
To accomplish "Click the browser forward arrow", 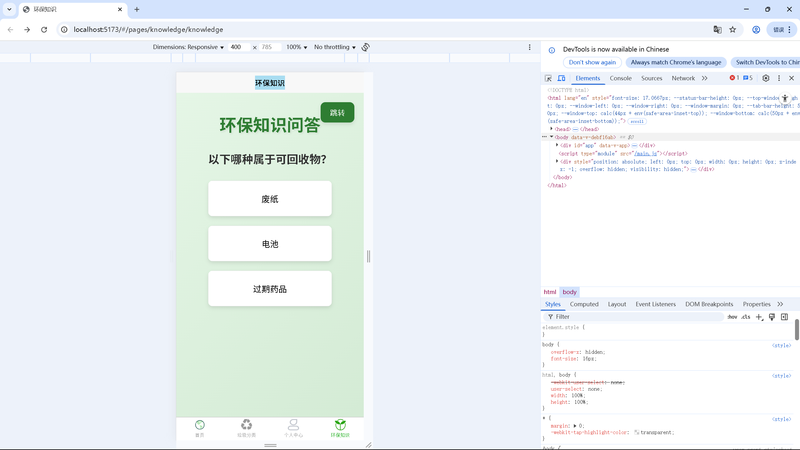I will point(27,30).
